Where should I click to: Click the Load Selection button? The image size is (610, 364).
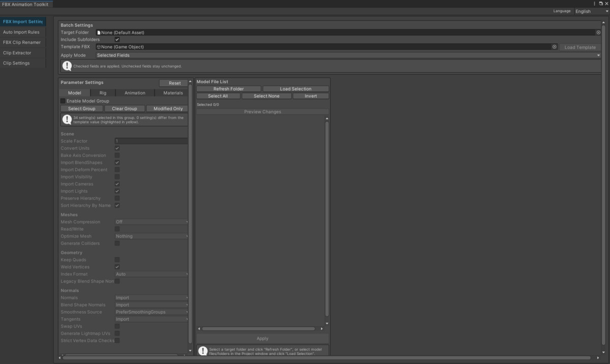(296, 89)
